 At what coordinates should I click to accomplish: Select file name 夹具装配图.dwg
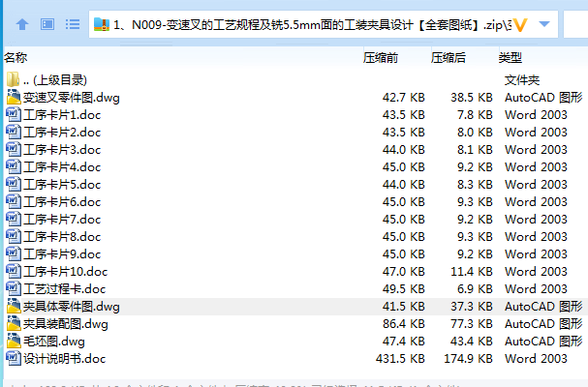pyautogui.click(x=66, y=324)
